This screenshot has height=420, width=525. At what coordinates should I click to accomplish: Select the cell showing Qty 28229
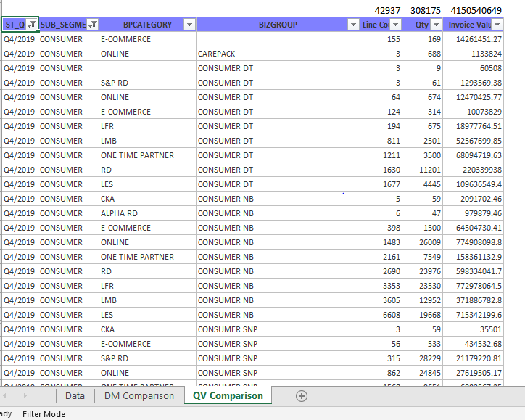pyautogui.click(x=421, y=358)
